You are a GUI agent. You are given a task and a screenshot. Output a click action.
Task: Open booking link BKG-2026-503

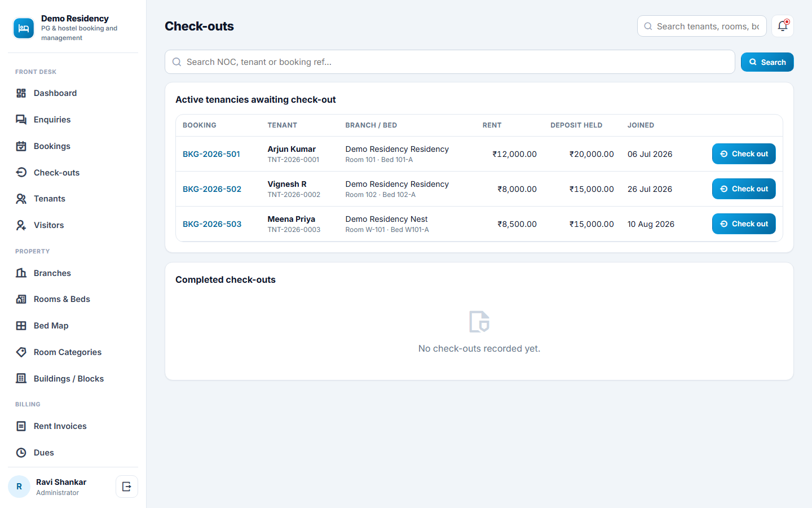tap(212, 224)
